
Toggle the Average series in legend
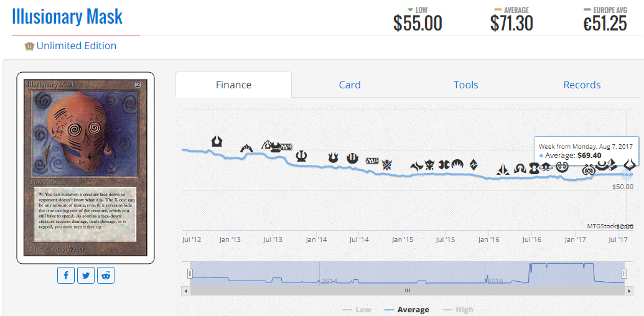[407, 309]
